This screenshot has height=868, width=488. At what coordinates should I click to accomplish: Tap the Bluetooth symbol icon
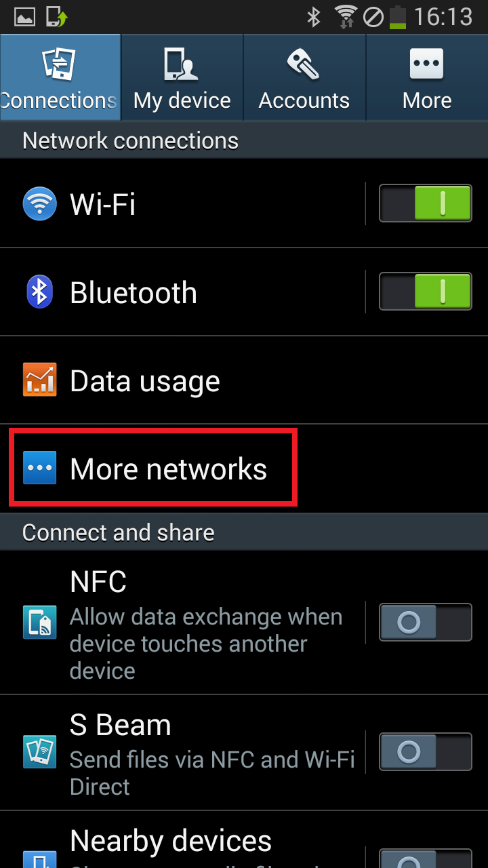(39, 292)
